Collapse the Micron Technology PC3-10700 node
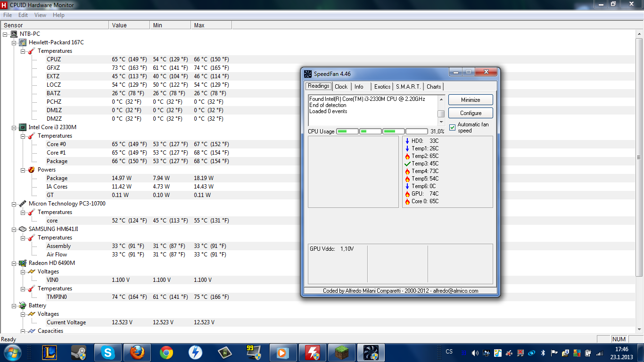Viewport: 644px width, 362px height. [x=14, y=204]
